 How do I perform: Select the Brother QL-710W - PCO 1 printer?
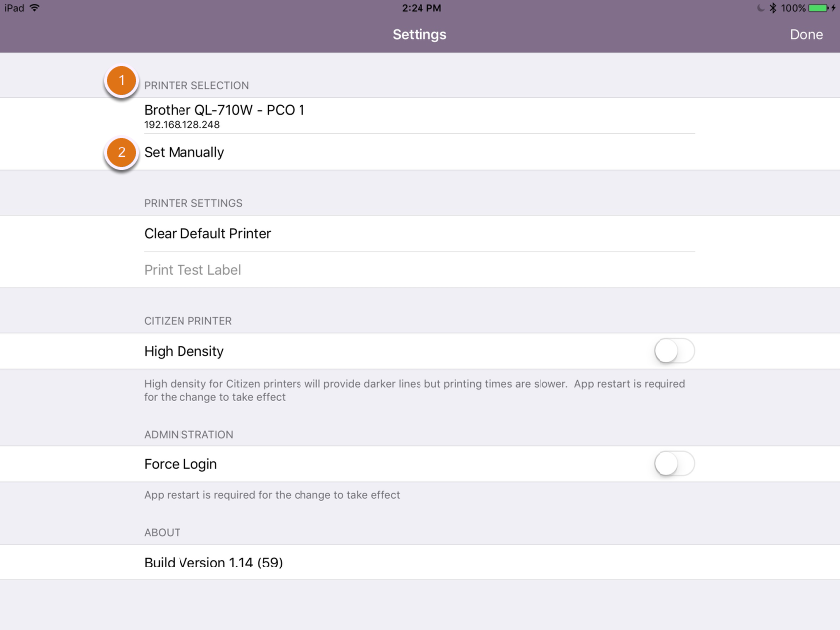pyautogui.click(x=420, y=116)
